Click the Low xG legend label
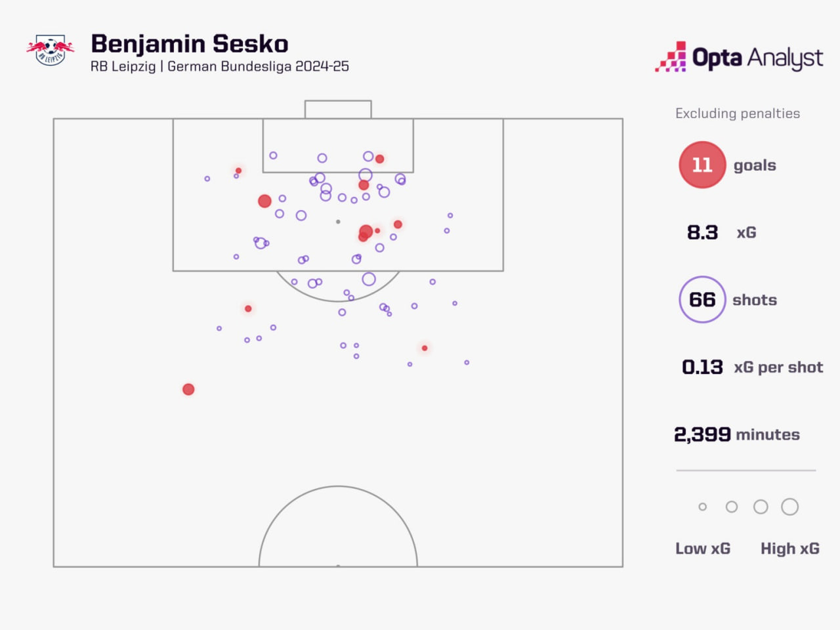 [x=703, y=549]
